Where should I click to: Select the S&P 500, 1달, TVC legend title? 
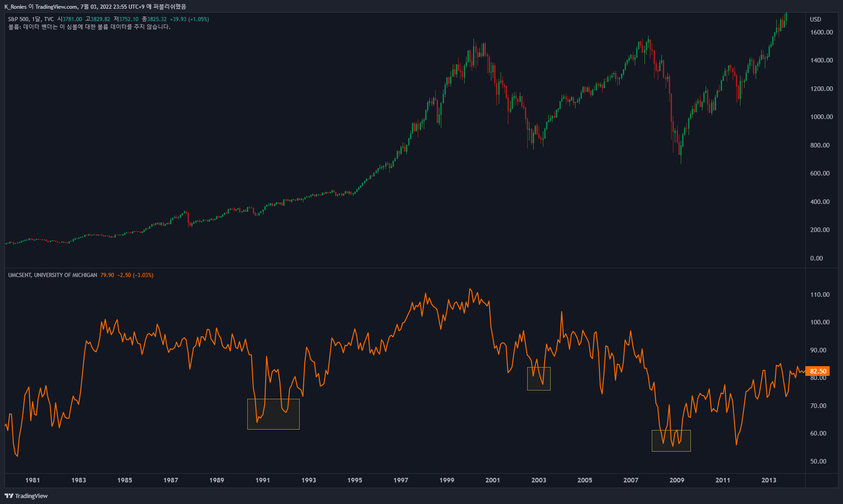click(31, 19)
